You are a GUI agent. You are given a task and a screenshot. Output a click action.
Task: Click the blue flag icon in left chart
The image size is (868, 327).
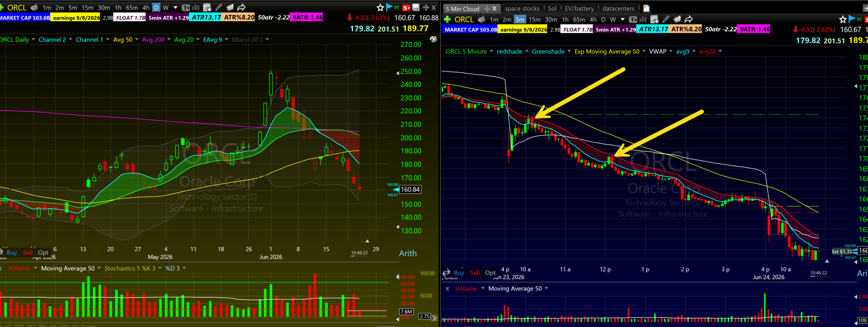[x=390, y=7]
